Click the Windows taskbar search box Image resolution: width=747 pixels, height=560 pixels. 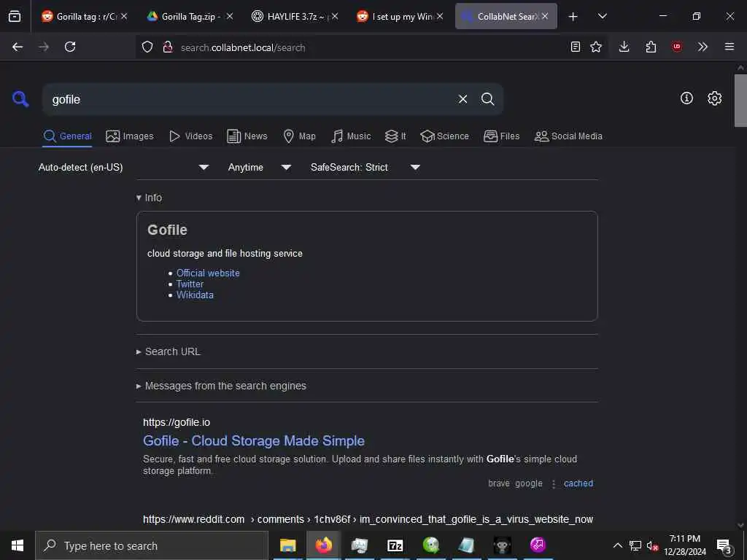[152, 545]
